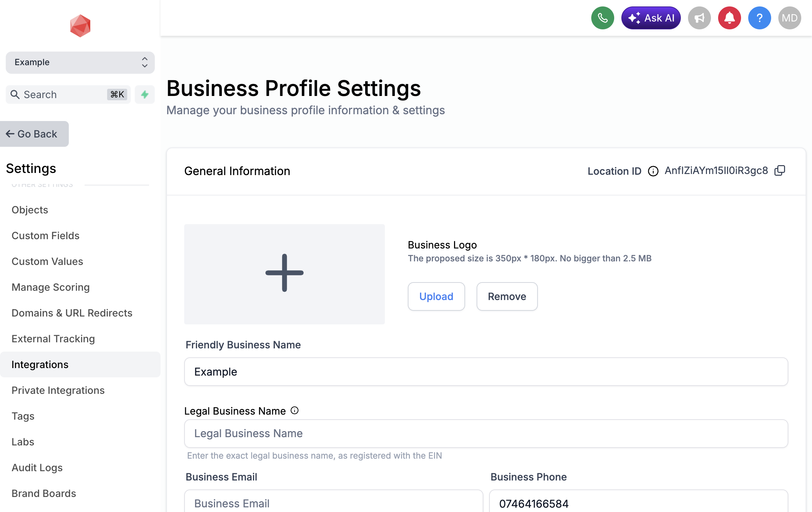This screenshot has height=512, width=812.
Task: Open the megaphone announcements icon
Action: point(699,18)
